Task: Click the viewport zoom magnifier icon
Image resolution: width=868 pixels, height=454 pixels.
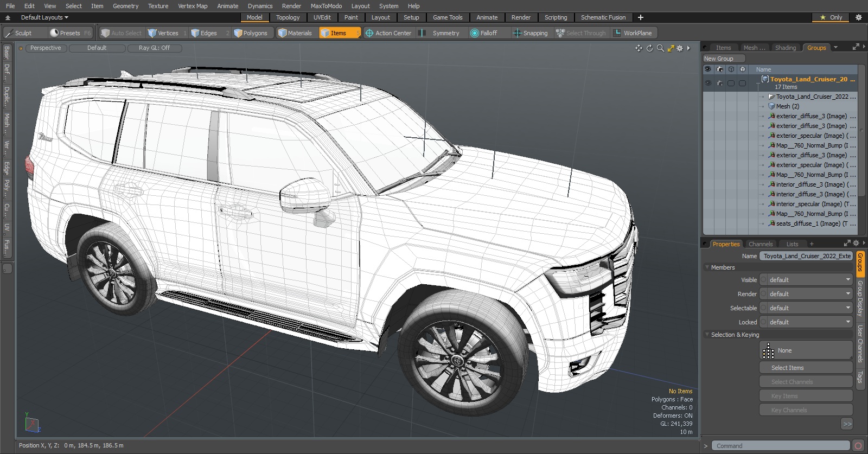Action: [660, 48]
